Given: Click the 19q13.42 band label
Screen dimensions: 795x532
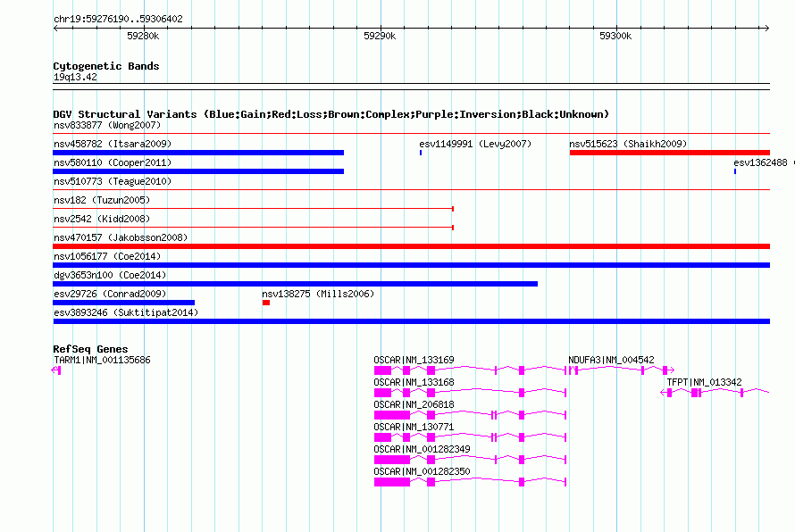Looking at the screenshot, I should (x=75, y=77).
